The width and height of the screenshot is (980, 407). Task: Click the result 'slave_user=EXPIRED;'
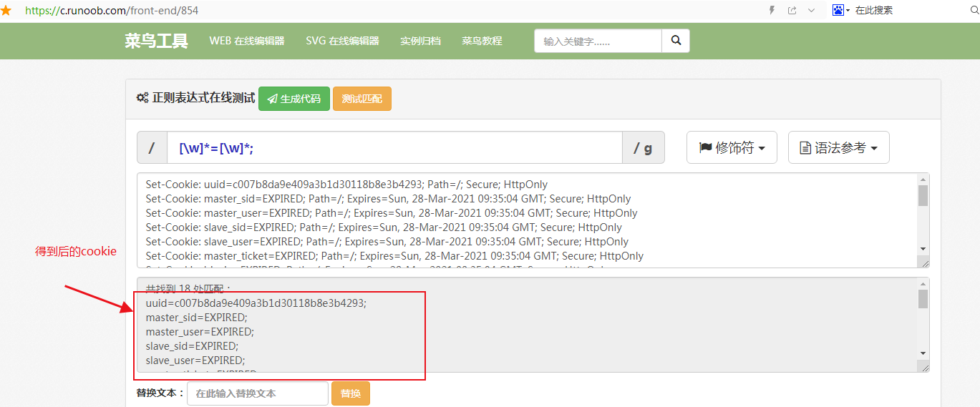click(x=195, y=360)
